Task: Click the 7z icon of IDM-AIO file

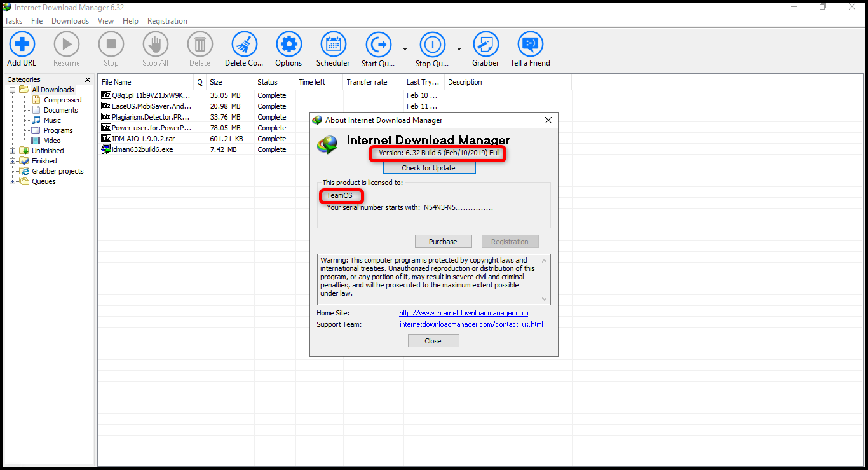Action: click(106, 139)
